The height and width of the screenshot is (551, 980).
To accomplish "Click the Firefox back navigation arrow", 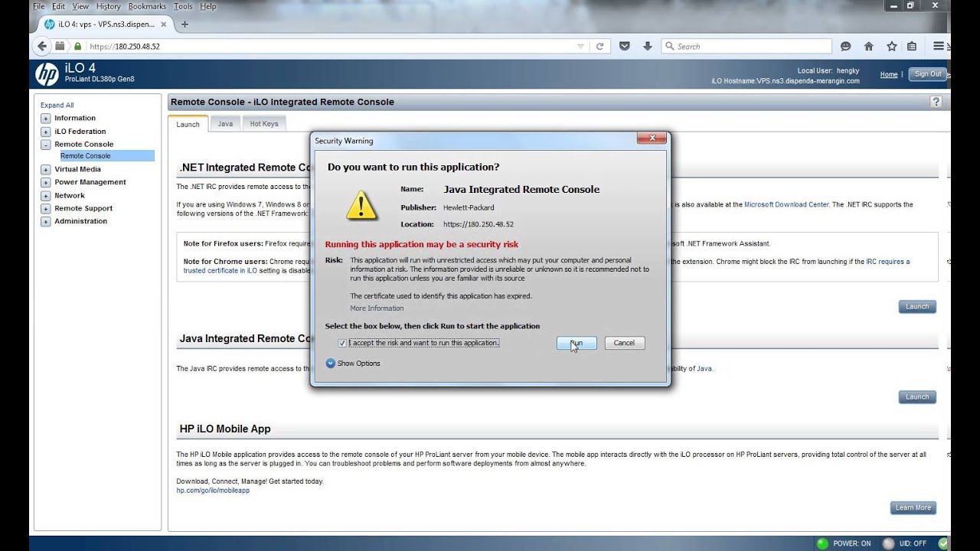I will pyautogui.click(x=41, y=46).
